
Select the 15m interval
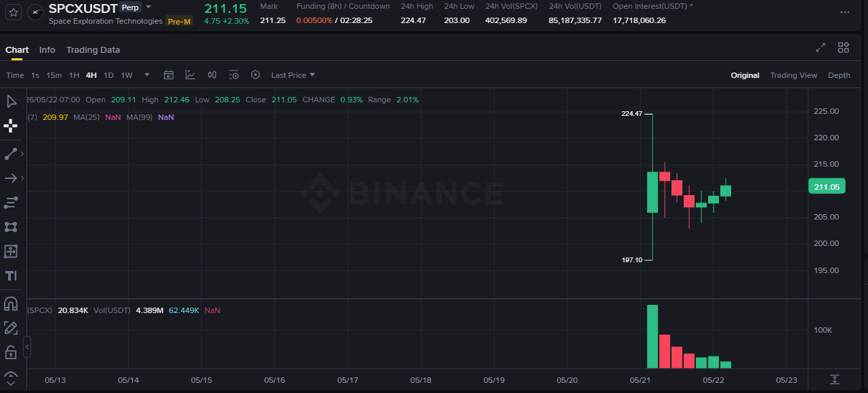coord(54,75)
